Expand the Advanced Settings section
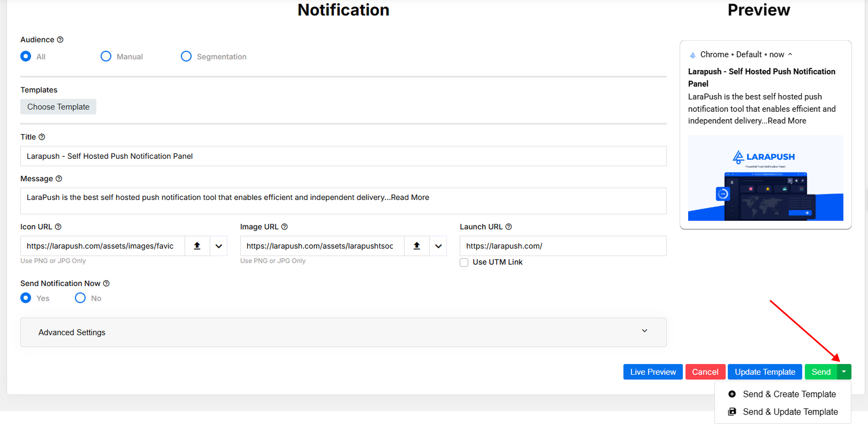Viewport: 868px width, 433px height. [x=344, y=332]
